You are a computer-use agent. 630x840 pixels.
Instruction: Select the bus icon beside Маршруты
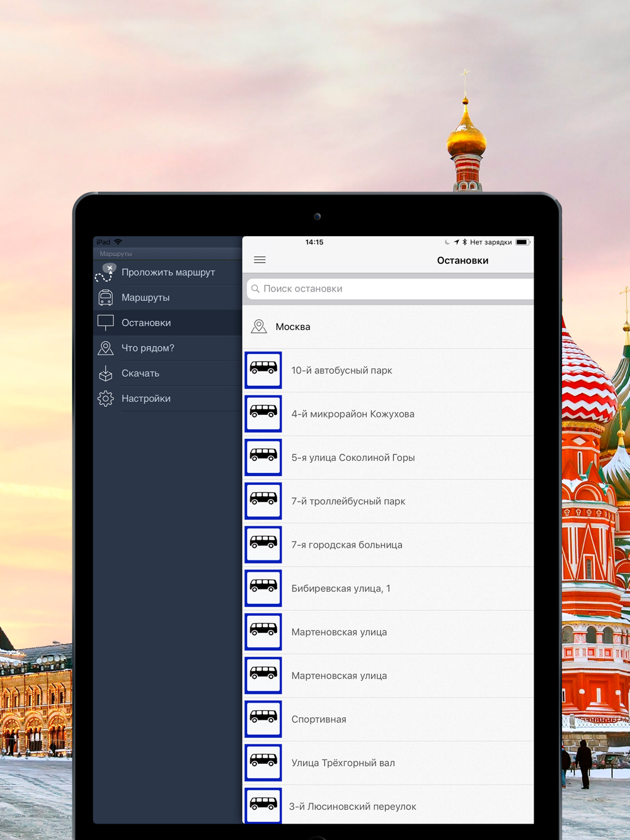click(106, 298)
